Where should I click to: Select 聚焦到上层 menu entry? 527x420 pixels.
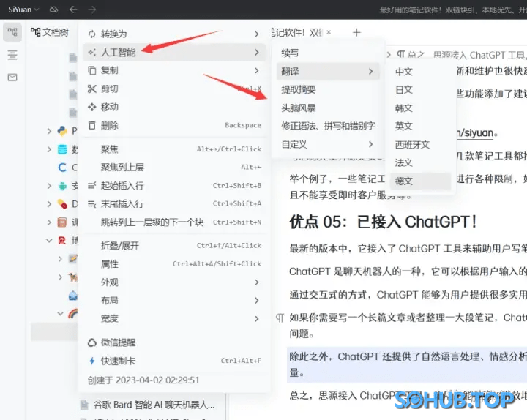coord(173,167)
